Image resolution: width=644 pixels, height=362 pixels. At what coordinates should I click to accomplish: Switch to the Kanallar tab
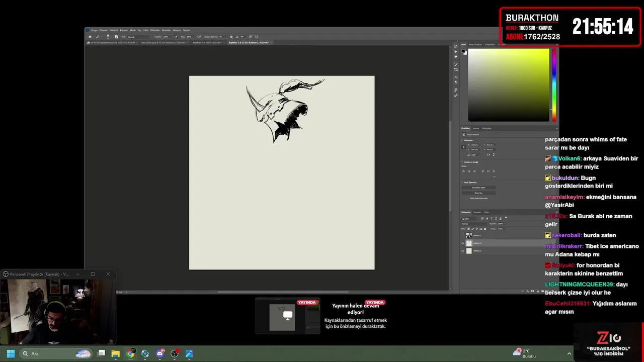click(x=477, y=212)
